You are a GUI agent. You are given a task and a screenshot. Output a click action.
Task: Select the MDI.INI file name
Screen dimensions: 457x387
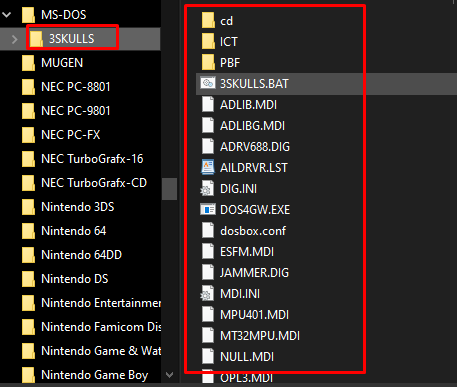point(240,294)
